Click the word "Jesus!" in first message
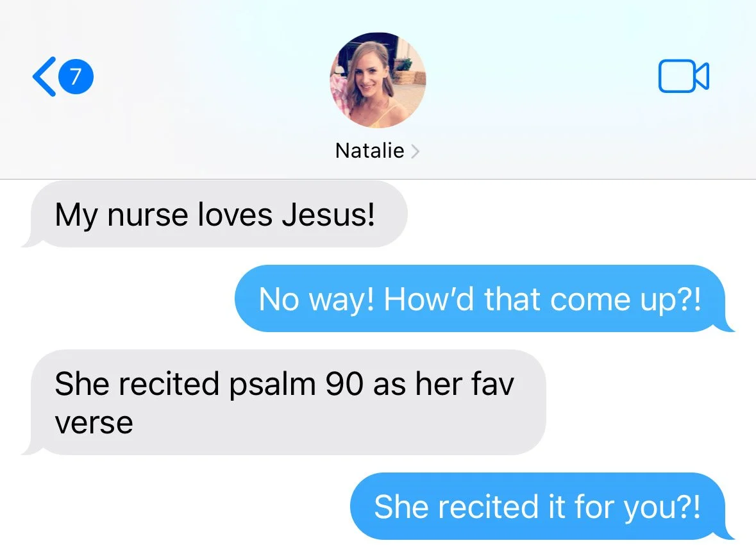The image size is (756, 552). click(328, 215)
